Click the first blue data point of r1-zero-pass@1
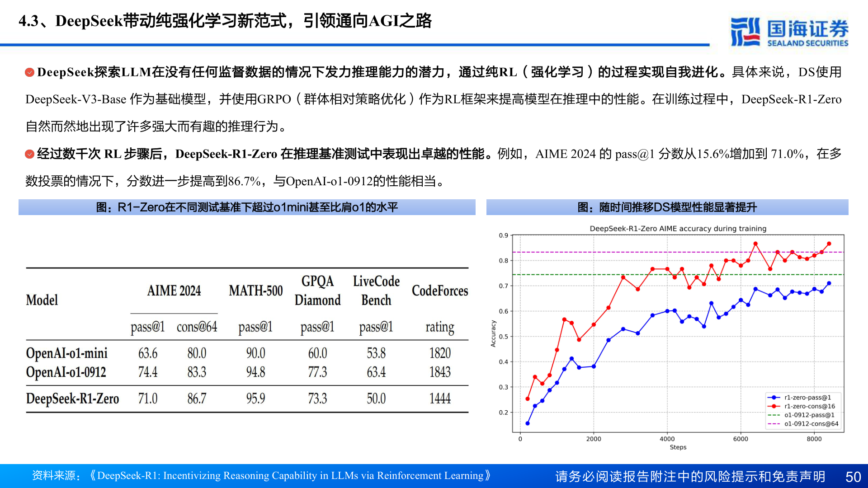The image size is (868, 488). pos(528,423)
